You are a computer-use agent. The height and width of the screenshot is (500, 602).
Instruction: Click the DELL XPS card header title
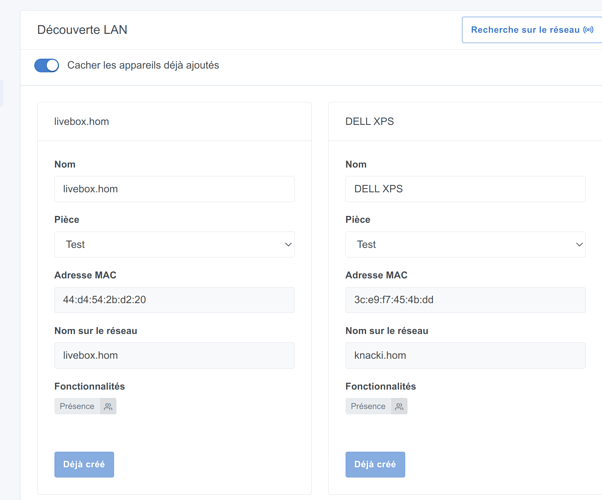coord(370,122)
